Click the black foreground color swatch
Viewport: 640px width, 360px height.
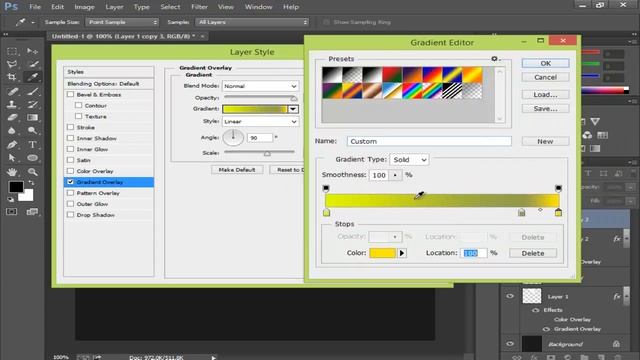pos(16,186)
